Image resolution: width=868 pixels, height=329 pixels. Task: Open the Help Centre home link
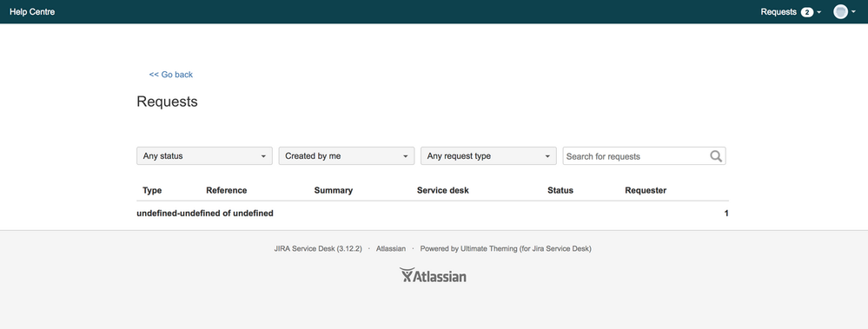32,11
